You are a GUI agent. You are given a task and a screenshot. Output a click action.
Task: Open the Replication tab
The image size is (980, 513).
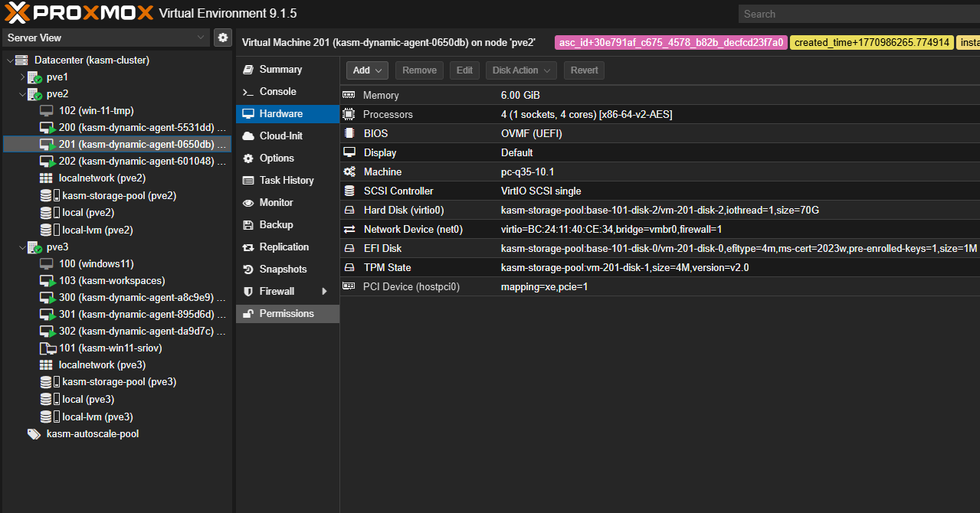[287, 247]
